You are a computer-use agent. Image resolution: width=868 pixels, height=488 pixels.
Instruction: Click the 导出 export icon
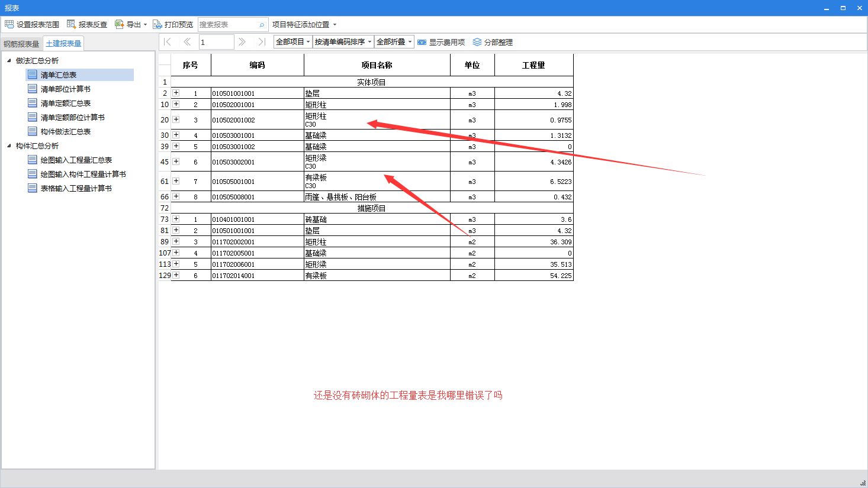click(119, 24)
